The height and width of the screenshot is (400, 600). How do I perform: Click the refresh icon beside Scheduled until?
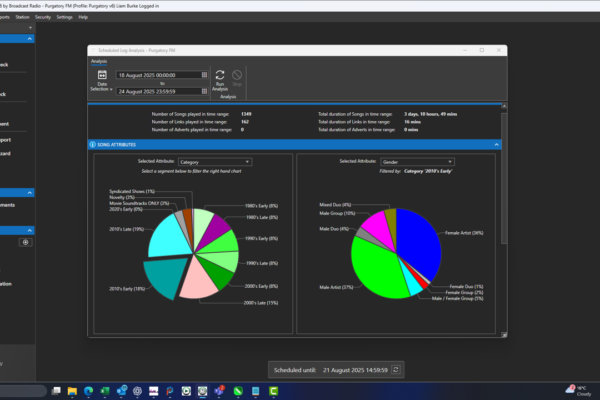click(395, 369)
